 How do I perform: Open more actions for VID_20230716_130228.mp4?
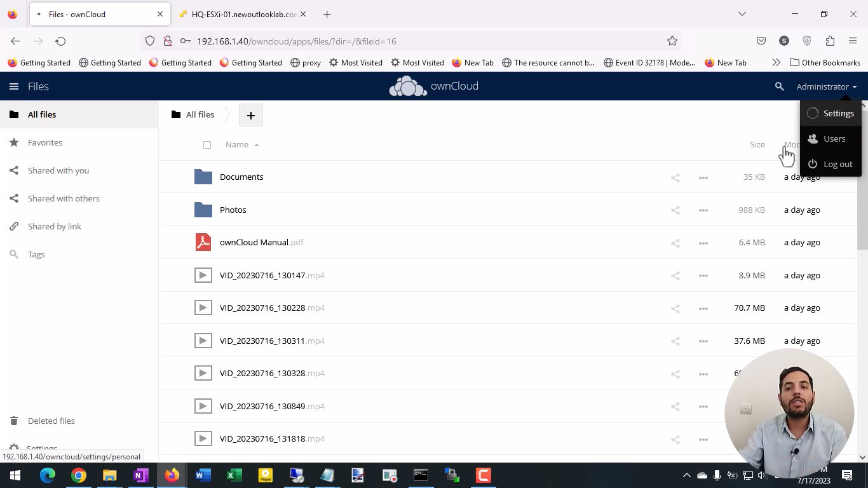pyautogui.click(x=703, y=308)
